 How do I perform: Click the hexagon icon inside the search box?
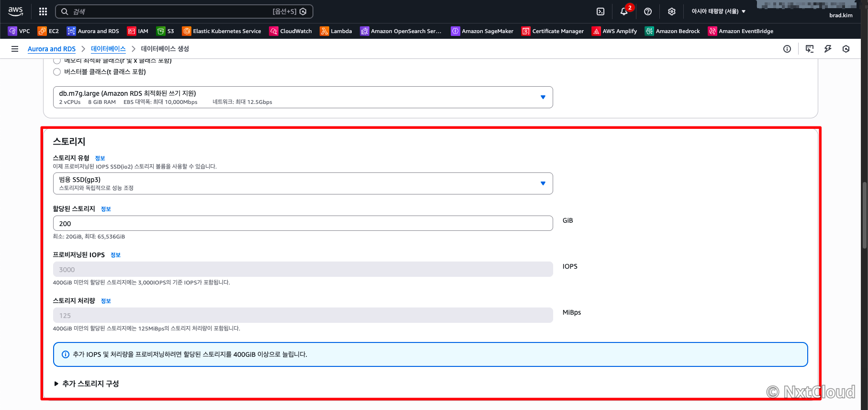click(x=303, y=11)
